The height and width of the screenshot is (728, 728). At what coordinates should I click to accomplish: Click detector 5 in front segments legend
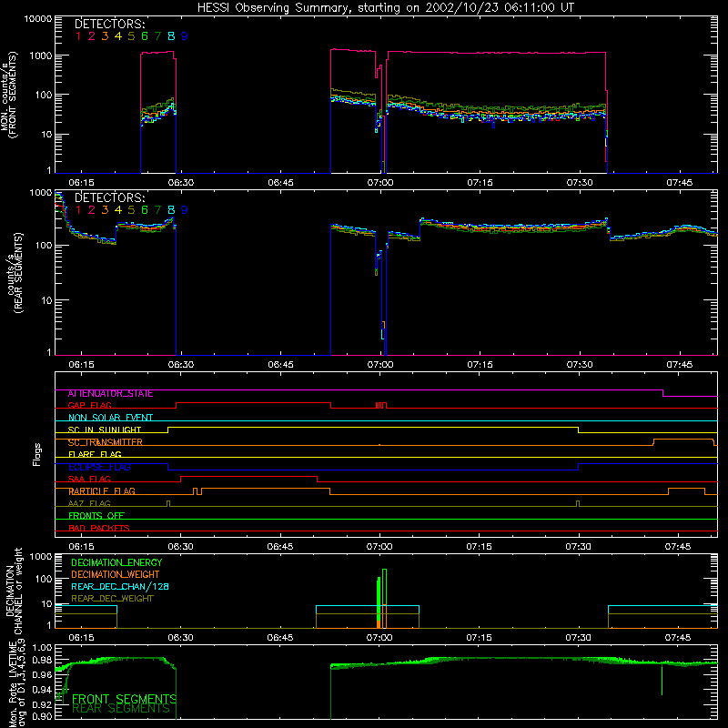coord(131,36)
